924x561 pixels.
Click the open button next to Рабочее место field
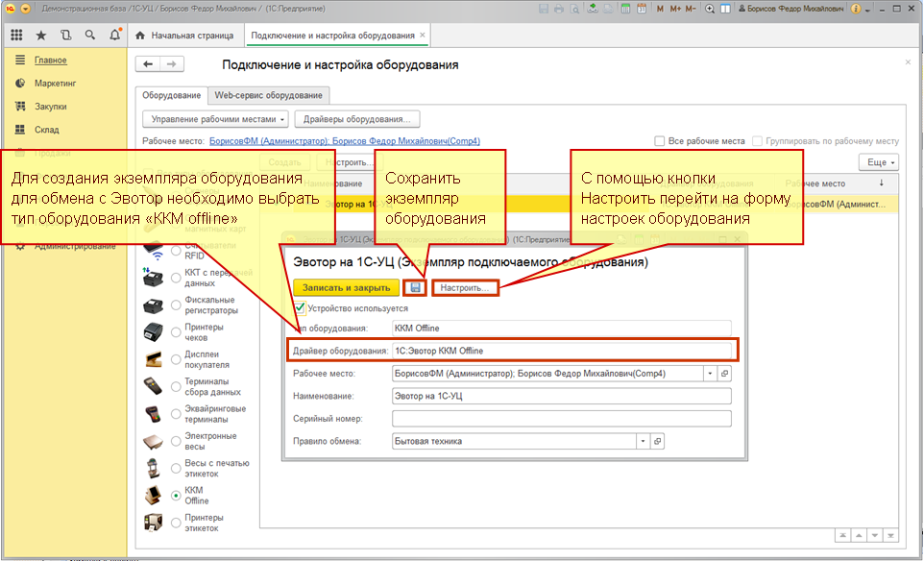tap(725, 374)
